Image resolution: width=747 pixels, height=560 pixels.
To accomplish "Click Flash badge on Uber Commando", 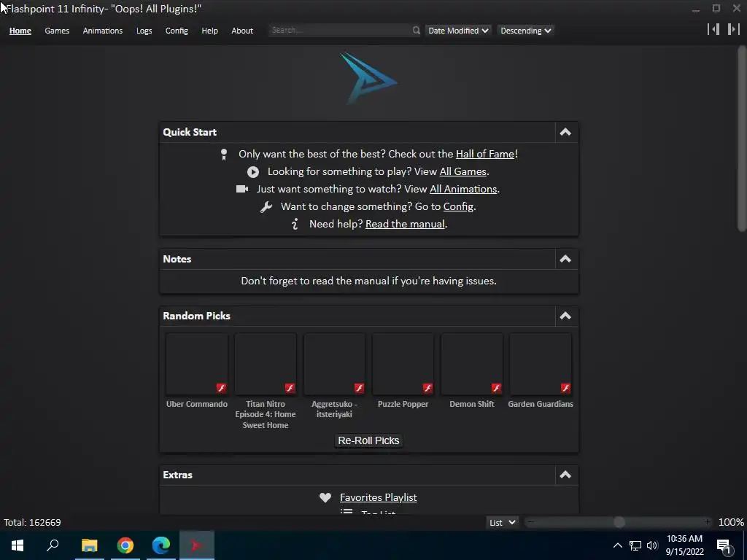I will point(222,388).
